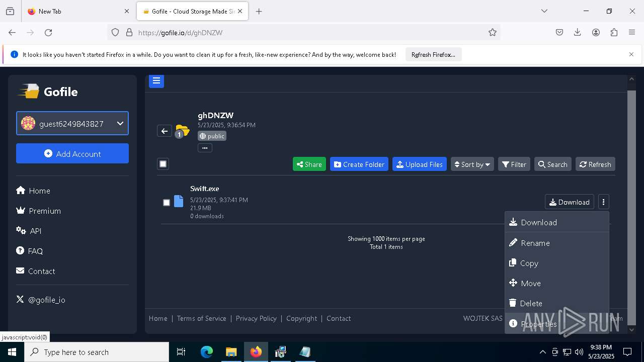Open the Firefox downloads panel
The image size is (644, 362).
[578, 32]
